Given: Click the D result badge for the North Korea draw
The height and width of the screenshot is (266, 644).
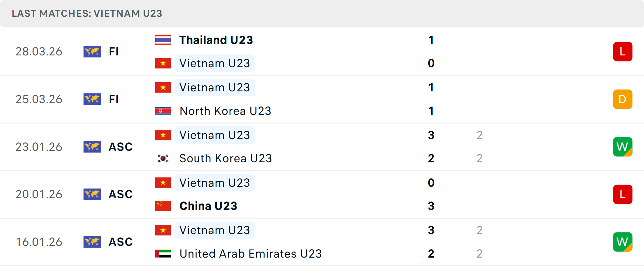Looking at the screenshot, I should point(623,99).
